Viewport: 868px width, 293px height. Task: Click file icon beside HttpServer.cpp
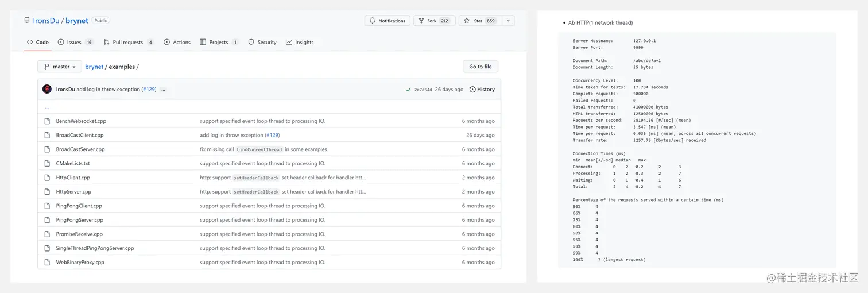pyautogui.click(x=48, y=192)
